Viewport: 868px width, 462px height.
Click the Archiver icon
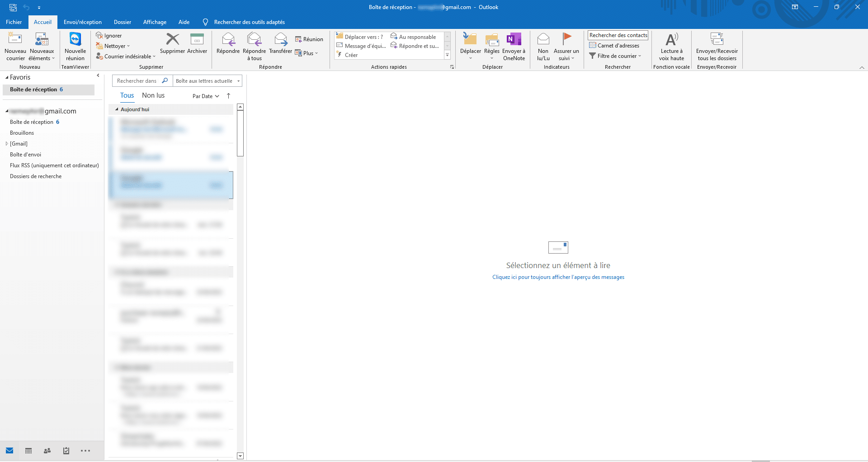(x=197, y=40)
